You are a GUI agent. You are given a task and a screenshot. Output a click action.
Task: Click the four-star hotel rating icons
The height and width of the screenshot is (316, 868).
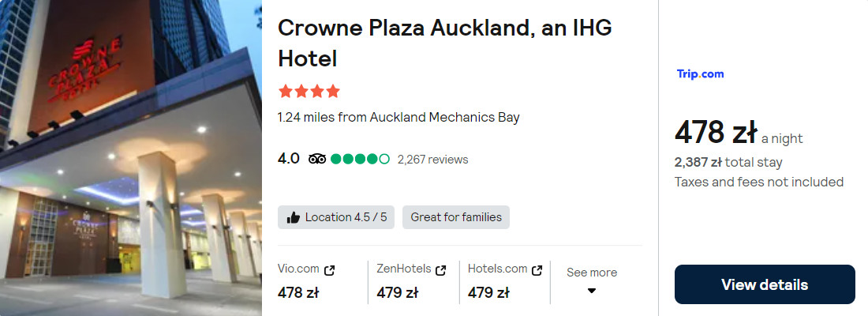point(309,91)
